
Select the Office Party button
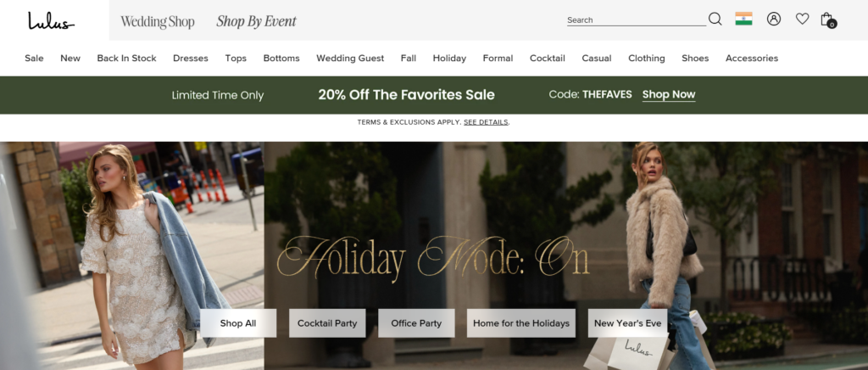[416, 323]
